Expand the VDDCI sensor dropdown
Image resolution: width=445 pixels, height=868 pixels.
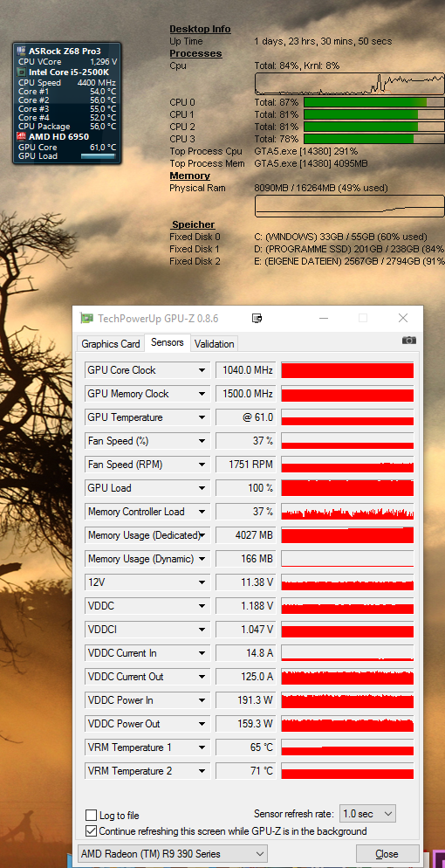pyautogui.click(x=202, y=630)
